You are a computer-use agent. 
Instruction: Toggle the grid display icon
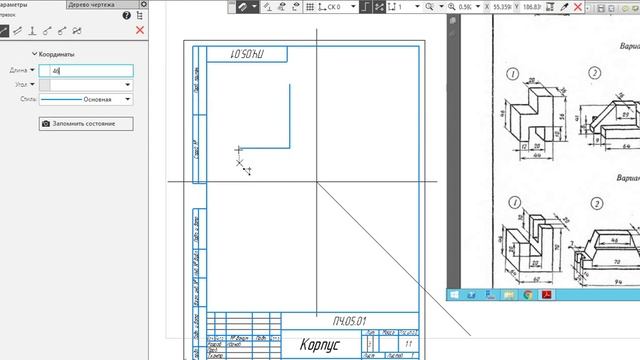pos(310,7)
